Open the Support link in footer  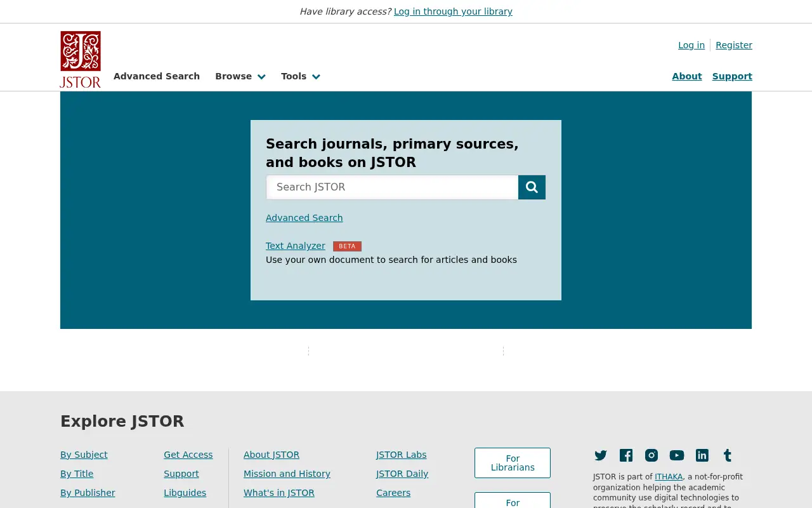point(181,474)
